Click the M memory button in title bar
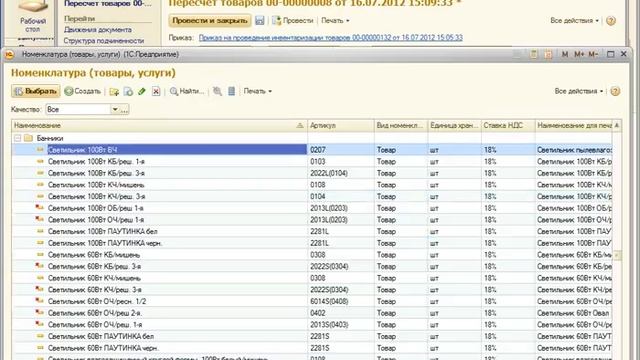 pyautogui.click(x=565, y=54)
